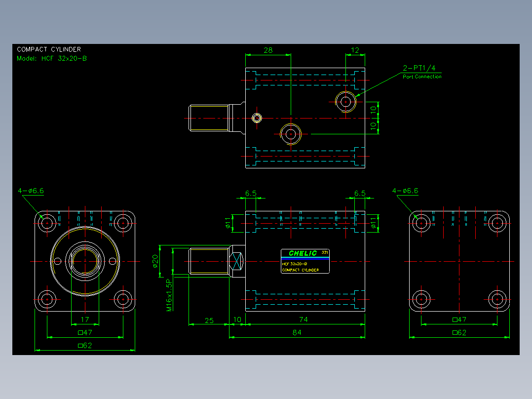The width and height of the screenshot is (532, 399).
Task: Click the "□62" dimension under the rear view
Action: click(x=459, y=332)
